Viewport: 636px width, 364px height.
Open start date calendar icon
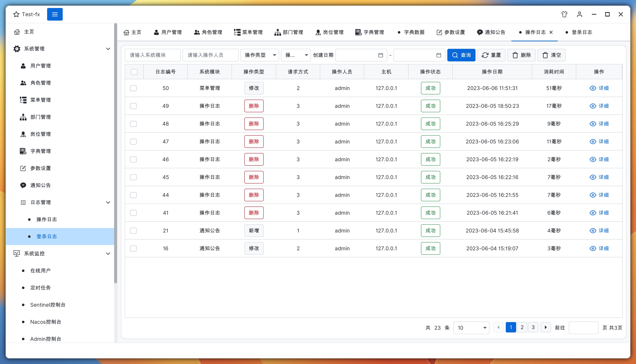[381, 55]
